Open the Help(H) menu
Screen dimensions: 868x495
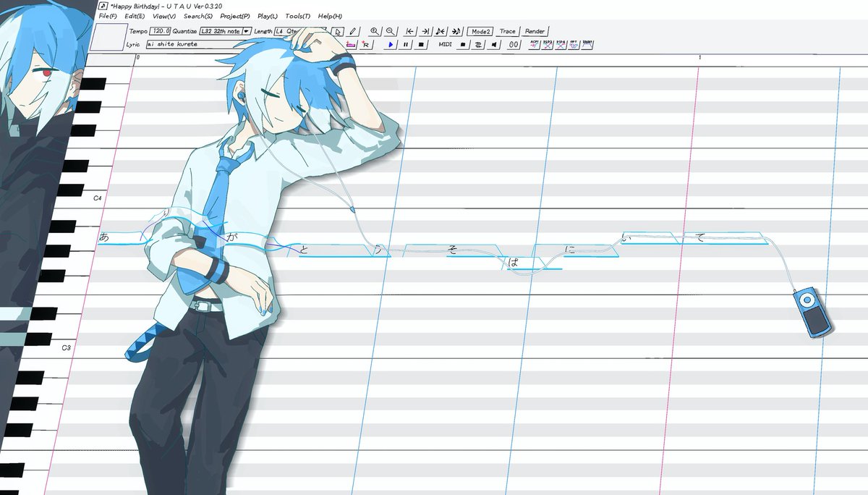[330, 16]
